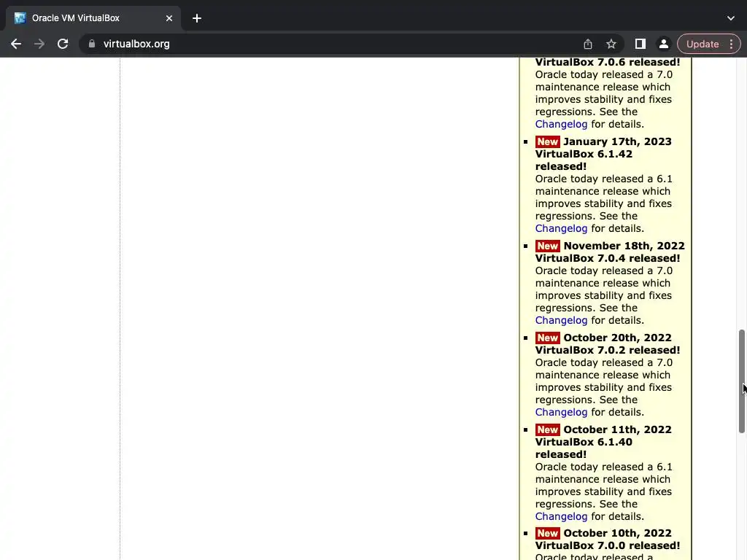Screen dimensions: 747x560
Task: View site info via the lock icon
Action: click(x=92, y=44)
